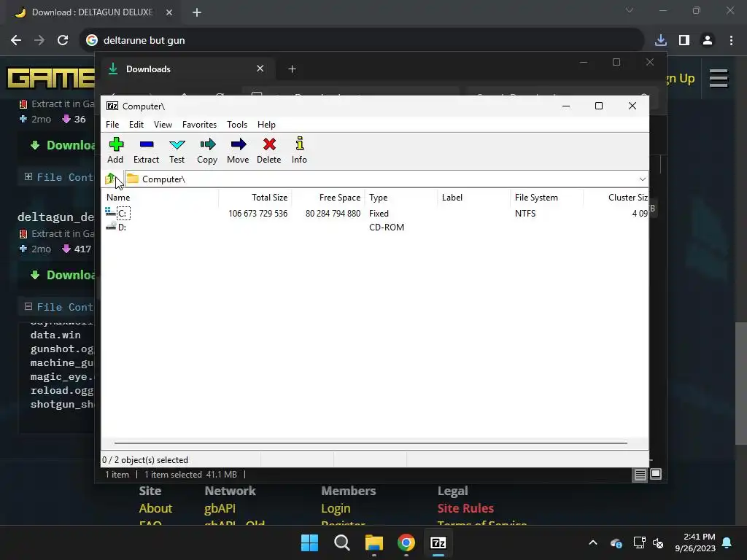
Task: Switch Explorer to details view icon
Action: click(x=640, y=474)
